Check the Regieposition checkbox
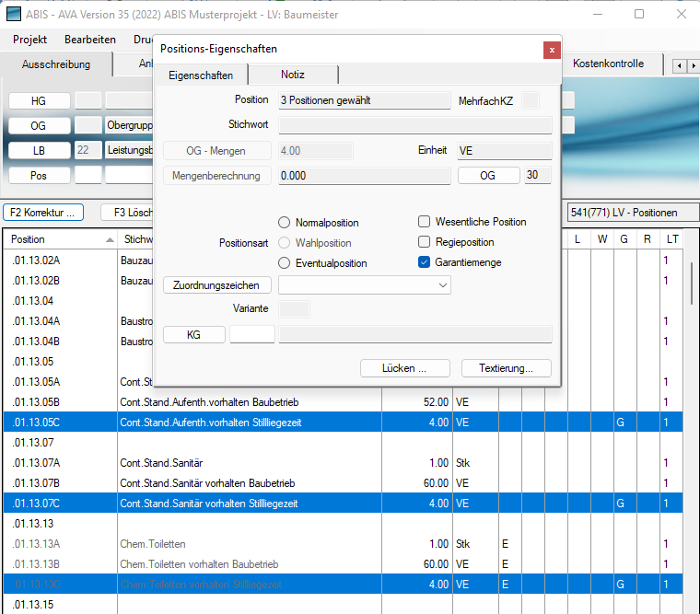This screenshot has height=614, width=700. pos(424,241)
